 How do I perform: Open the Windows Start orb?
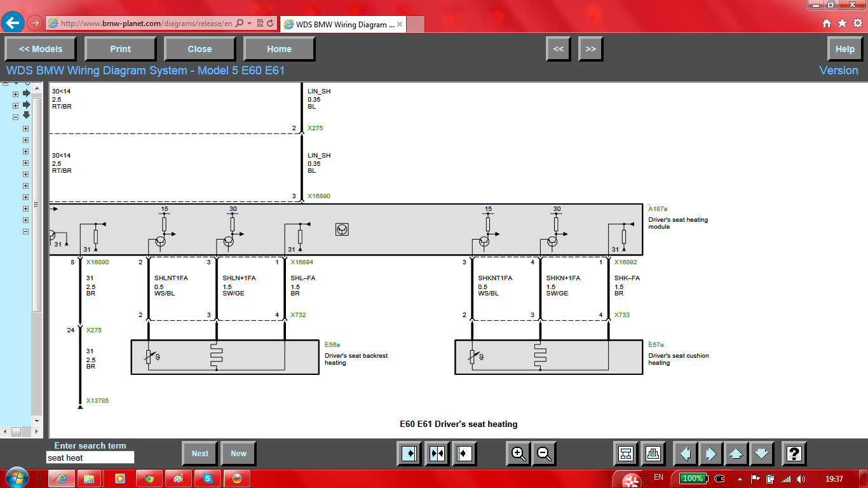pos(17,478)
